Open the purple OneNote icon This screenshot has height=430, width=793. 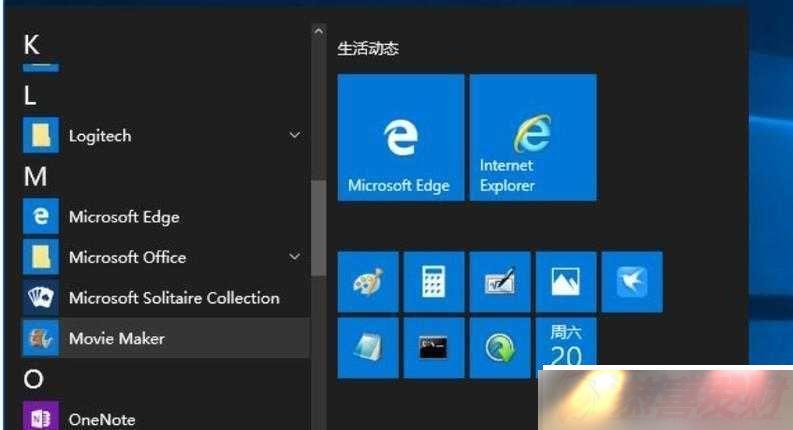41,417
